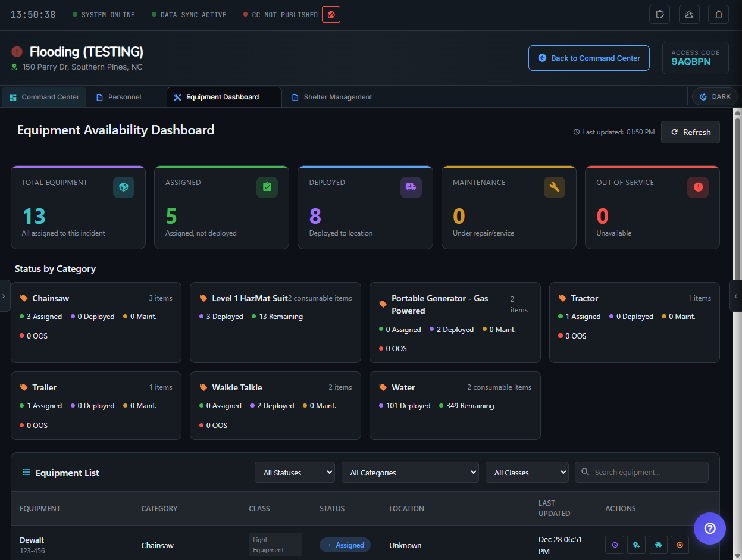The image size is (742, 560).
Task: Open the Shelter Management tab
Action: (331, 96)
